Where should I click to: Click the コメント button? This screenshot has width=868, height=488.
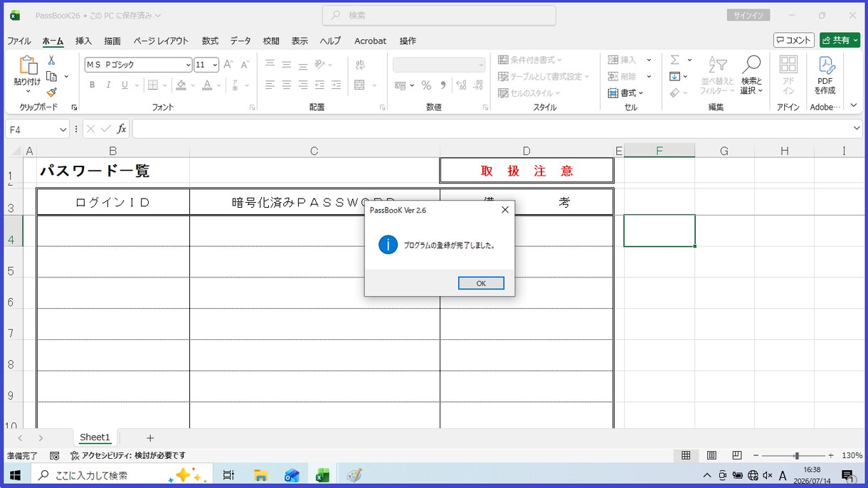(794, 41)
